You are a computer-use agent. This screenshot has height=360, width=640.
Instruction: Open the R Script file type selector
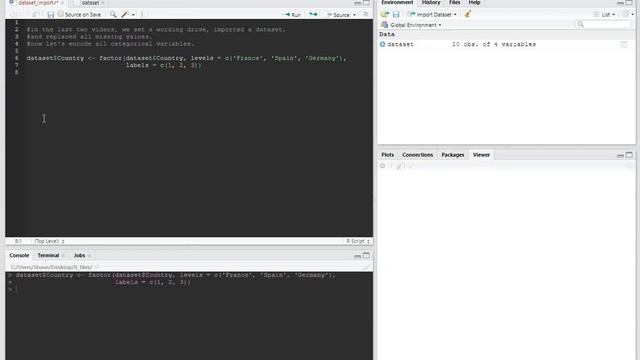pyautogui.click(x=358, y=241)
